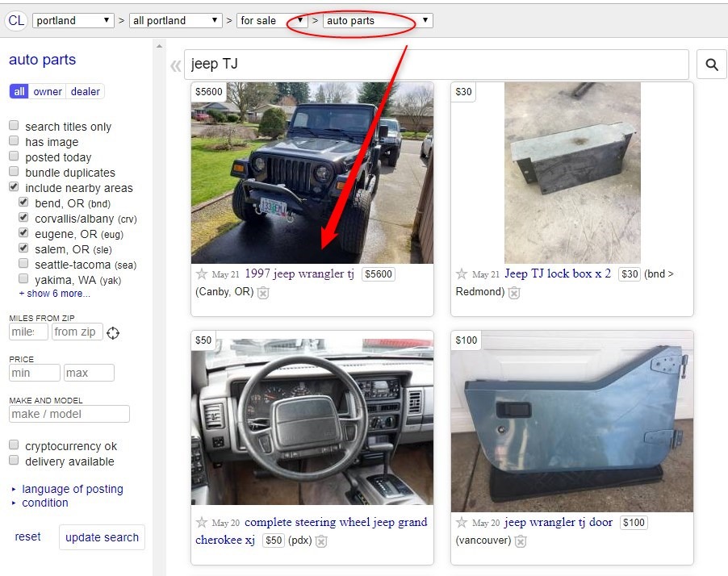Click the CL Craigslist home logo

click(16, 20)
